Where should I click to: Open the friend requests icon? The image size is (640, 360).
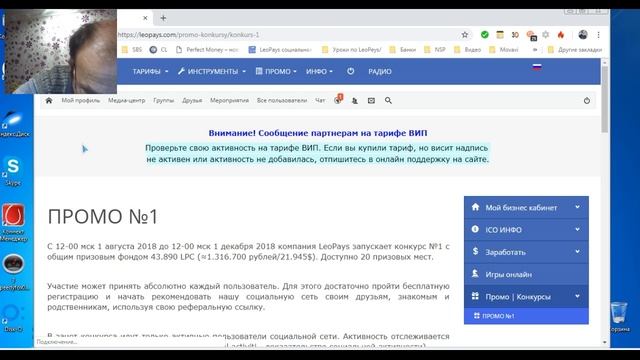pos(355,100)
